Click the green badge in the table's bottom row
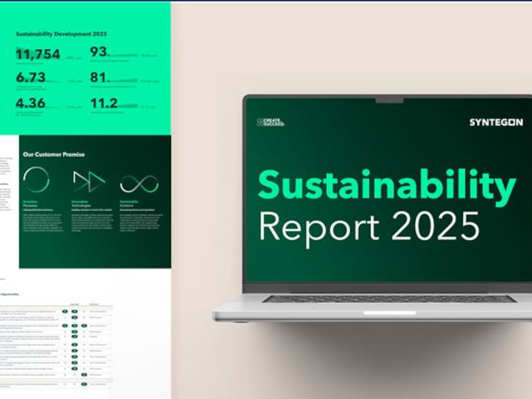This screenshot has height=399, width=532. pos(84,384)
